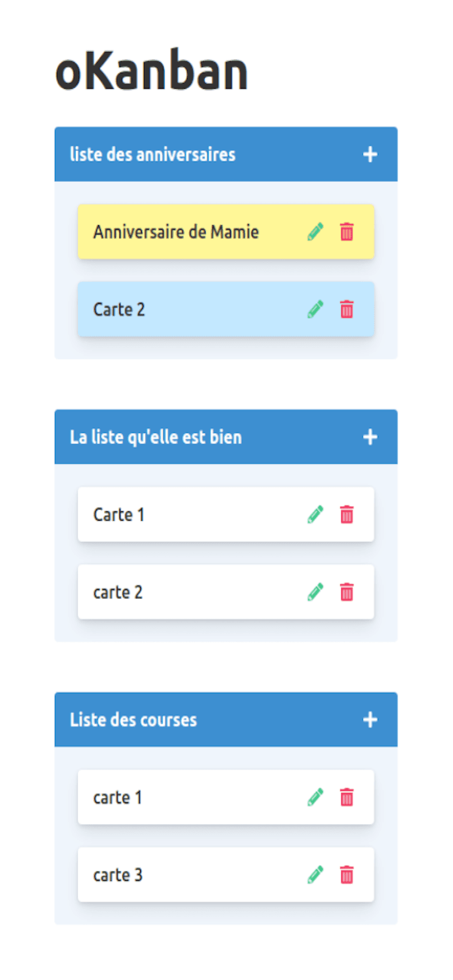This screenshot has height=980, width=453.
Task: Trash the Carte 1 card in second list
Action: 347,515
